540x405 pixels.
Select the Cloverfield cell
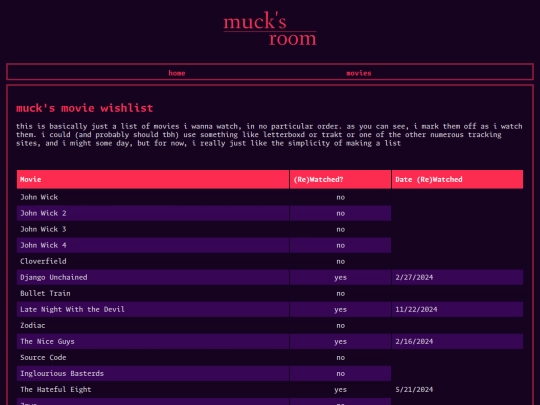click(153, 261)
